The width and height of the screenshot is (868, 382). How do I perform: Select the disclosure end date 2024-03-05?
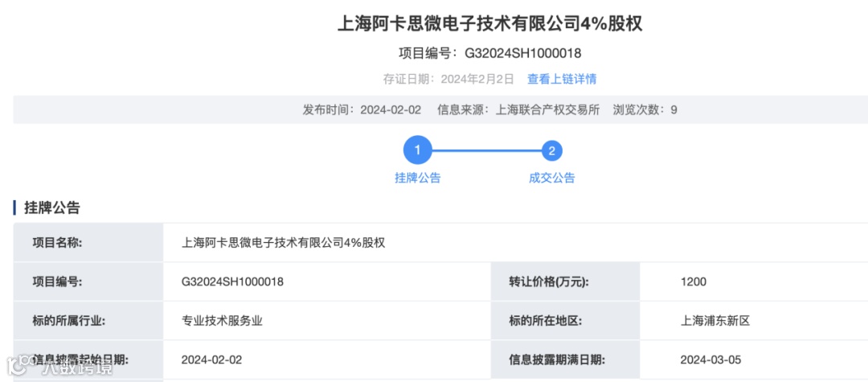pos(710,359)
